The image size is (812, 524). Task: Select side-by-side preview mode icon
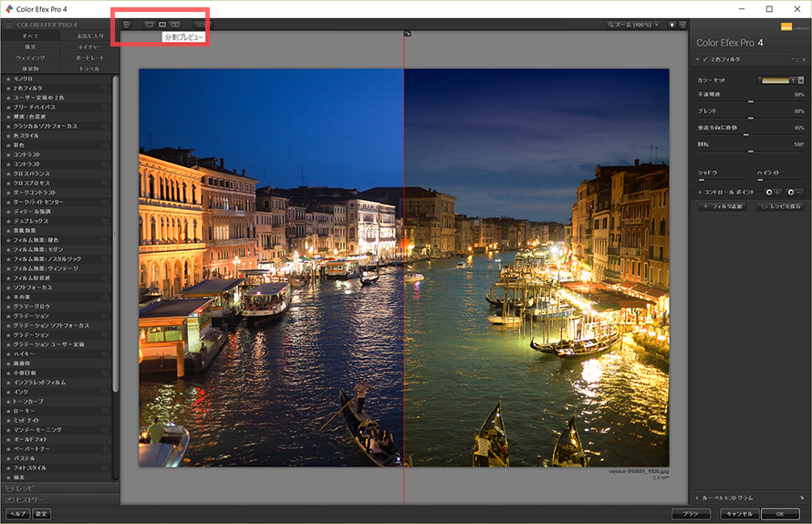coord(175,25)
